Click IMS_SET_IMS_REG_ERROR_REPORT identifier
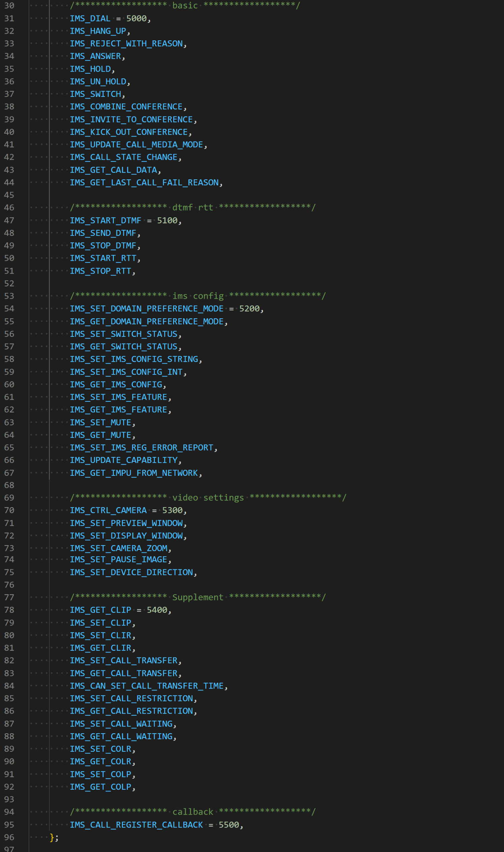Image resolution: width=504 pixels, height=852 pixels. pos(142,448)
